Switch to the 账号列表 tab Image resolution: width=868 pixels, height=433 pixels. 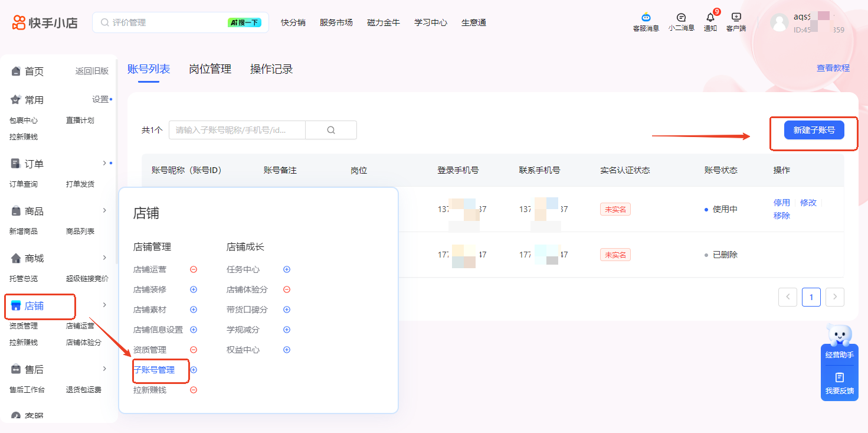point(149,69)
